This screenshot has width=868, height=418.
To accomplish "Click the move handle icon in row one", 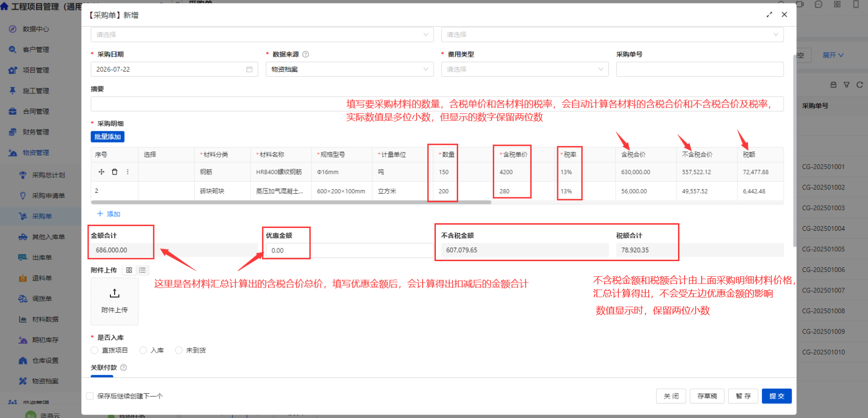I will tap(101, 172).
